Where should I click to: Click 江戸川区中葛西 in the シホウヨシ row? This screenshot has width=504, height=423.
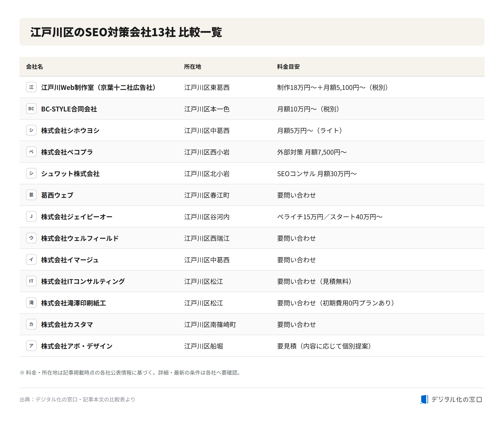pyautogui.click(x=207, y=130)
